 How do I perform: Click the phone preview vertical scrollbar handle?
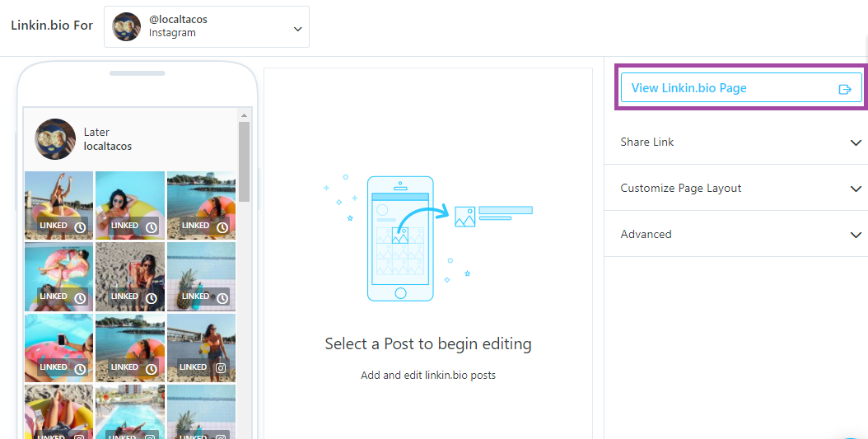click(x=244, y=161)
